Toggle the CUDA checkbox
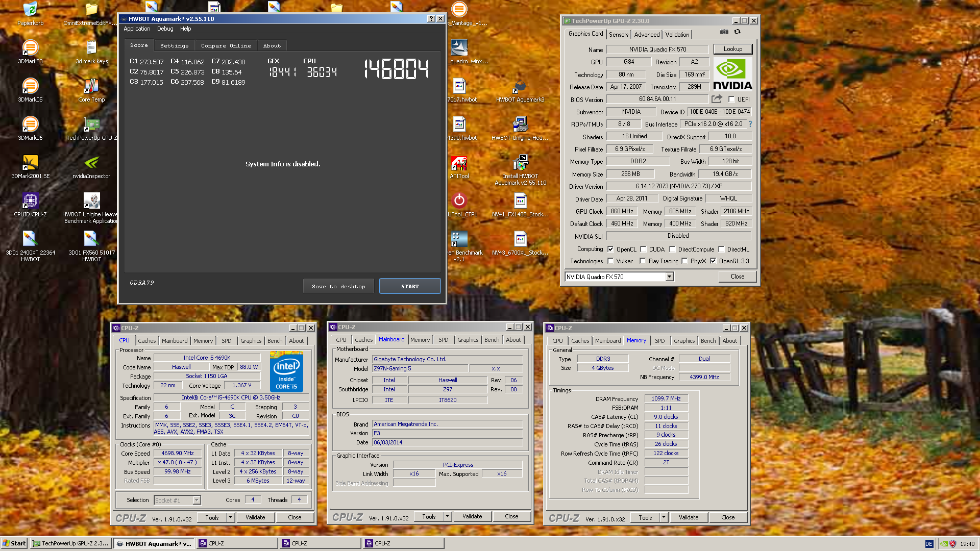980x551 pixels. point(643,249)
